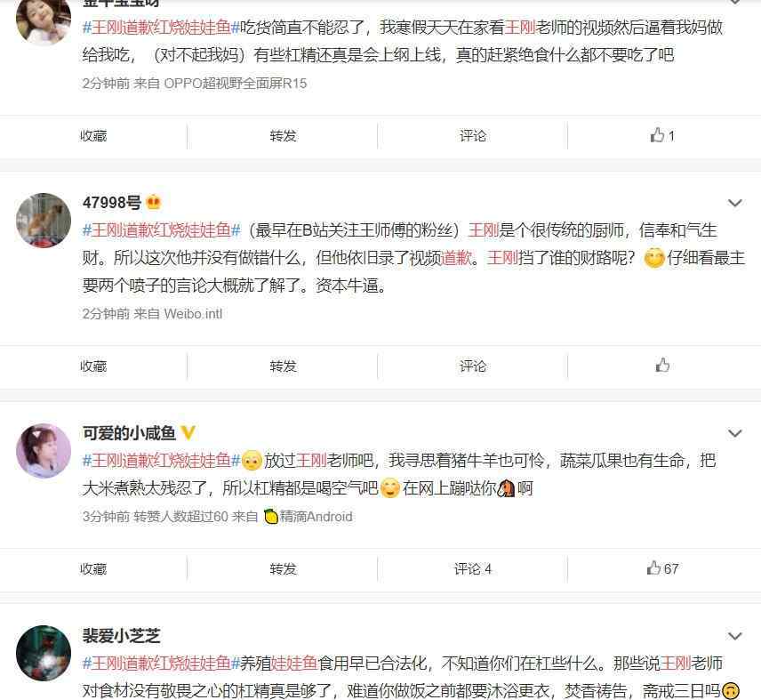Screen dimensions: 761x700
Task: Open username link 裴爱小芝芝
Action: tap(121, 635)
